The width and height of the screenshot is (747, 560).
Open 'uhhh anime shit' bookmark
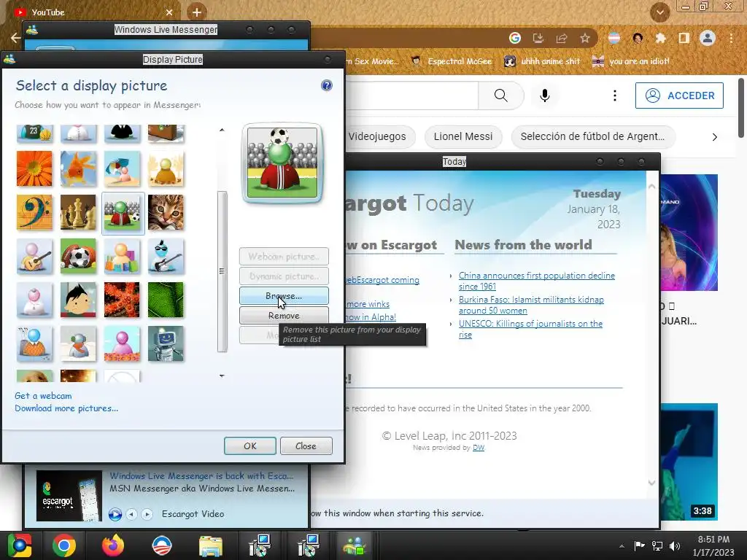542,61
